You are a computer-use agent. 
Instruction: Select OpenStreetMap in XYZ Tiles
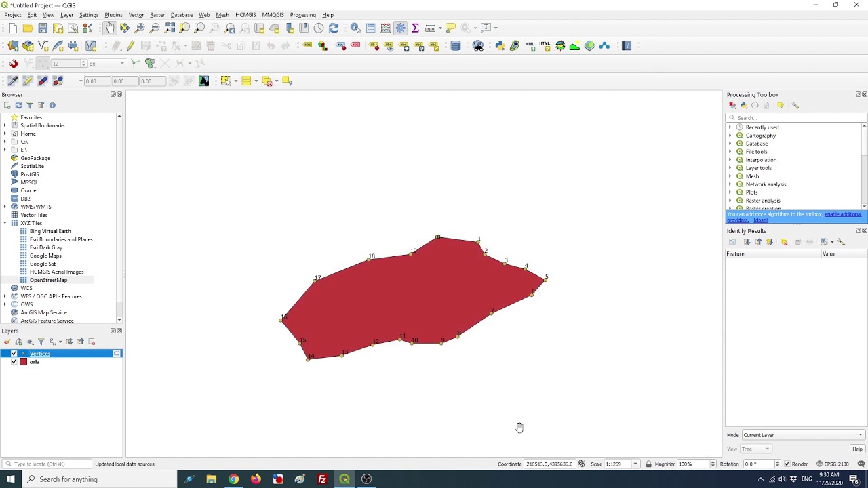[48, 280]
